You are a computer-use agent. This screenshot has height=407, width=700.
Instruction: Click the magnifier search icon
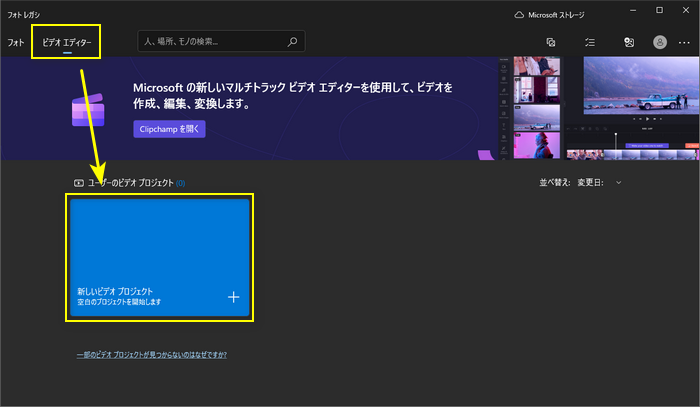(292, 42)
